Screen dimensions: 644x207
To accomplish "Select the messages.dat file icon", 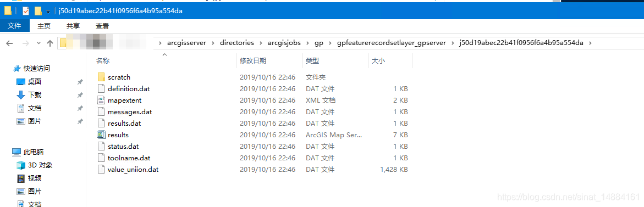I will [x=101, y=111].
